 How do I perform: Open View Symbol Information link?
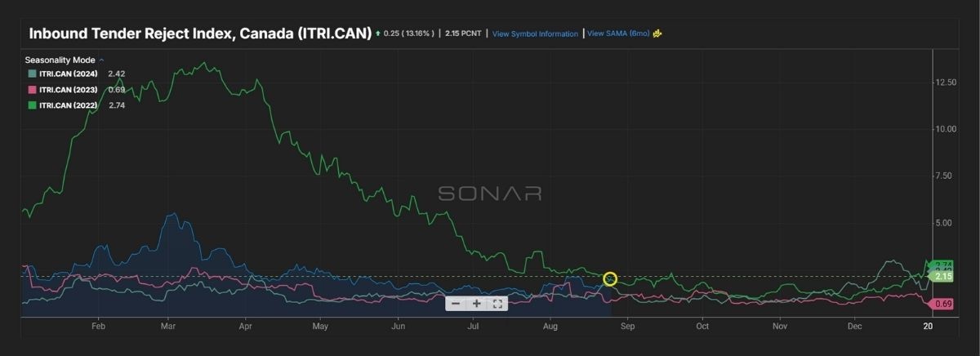[x=535, y=33]
